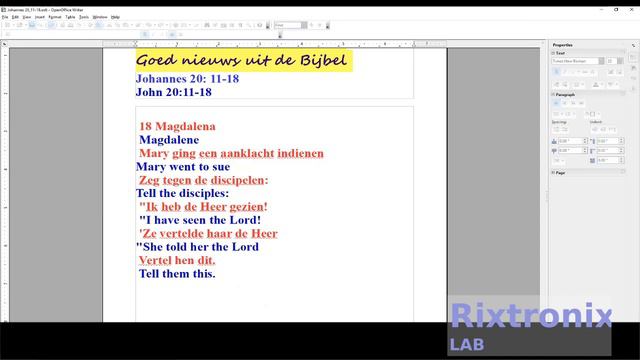Open the Tools menu
The height and width of the screenshot is (360, 640).
click(84, 17)
